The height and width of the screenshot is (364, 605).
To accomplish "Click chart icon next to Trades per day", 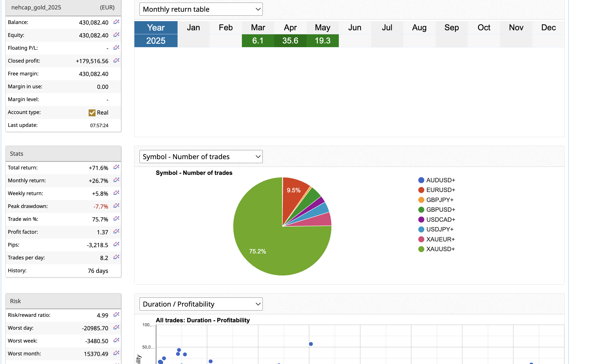I will (x=116, y=257).
